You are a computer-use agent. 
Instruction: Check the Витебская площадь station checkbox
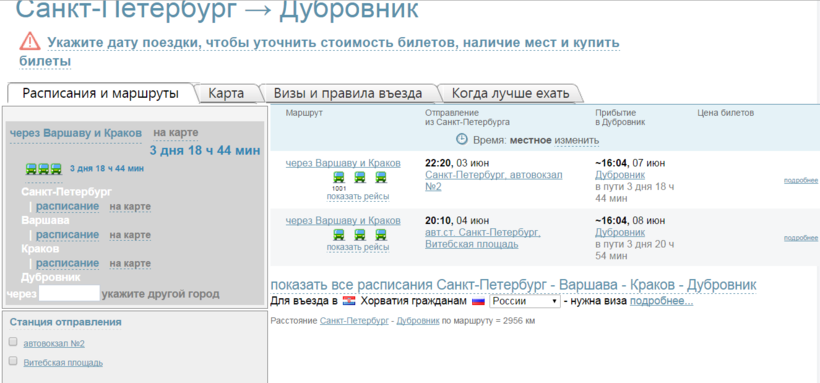[x=13, y=361]
